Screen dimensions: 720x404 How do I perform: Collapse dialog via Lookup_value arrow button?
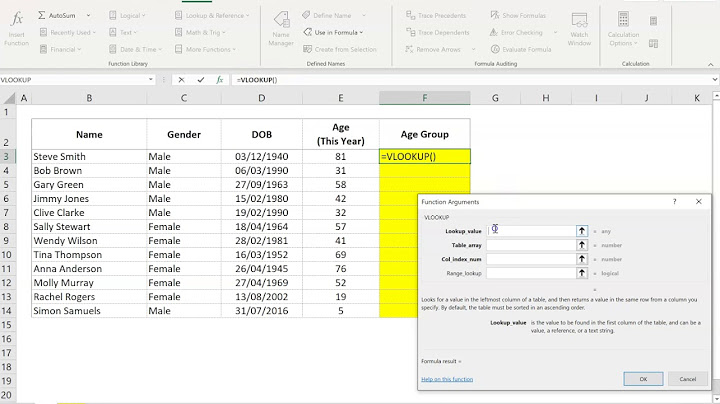[582, 231]
